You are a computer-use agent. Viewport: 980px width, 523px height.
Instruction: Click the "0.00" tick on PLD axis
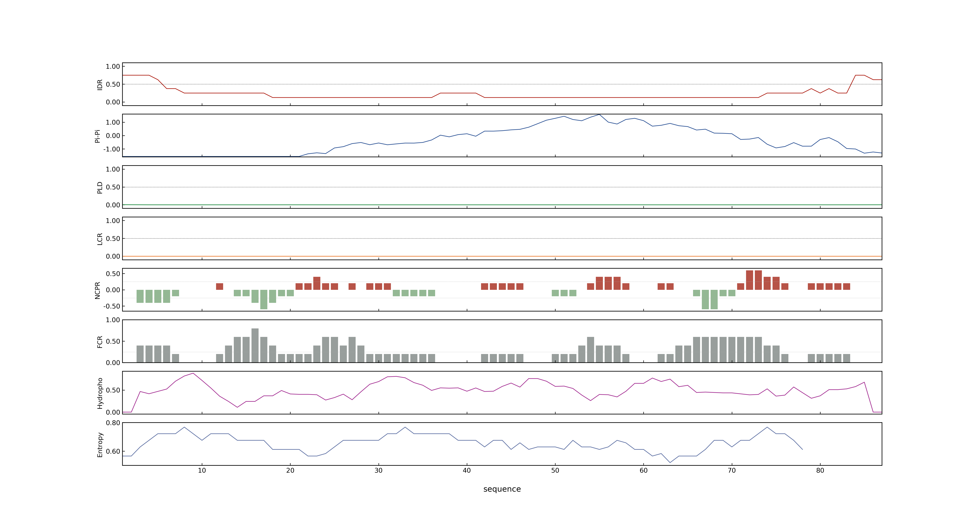point(113,205)
